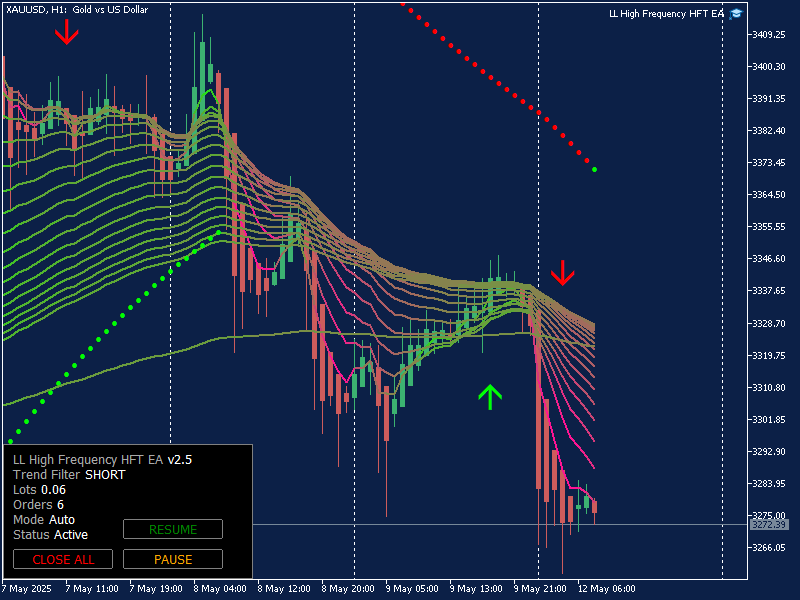Click the panel title with v2.5
This screenshot has width=800, height=600.
pos(102,460)
